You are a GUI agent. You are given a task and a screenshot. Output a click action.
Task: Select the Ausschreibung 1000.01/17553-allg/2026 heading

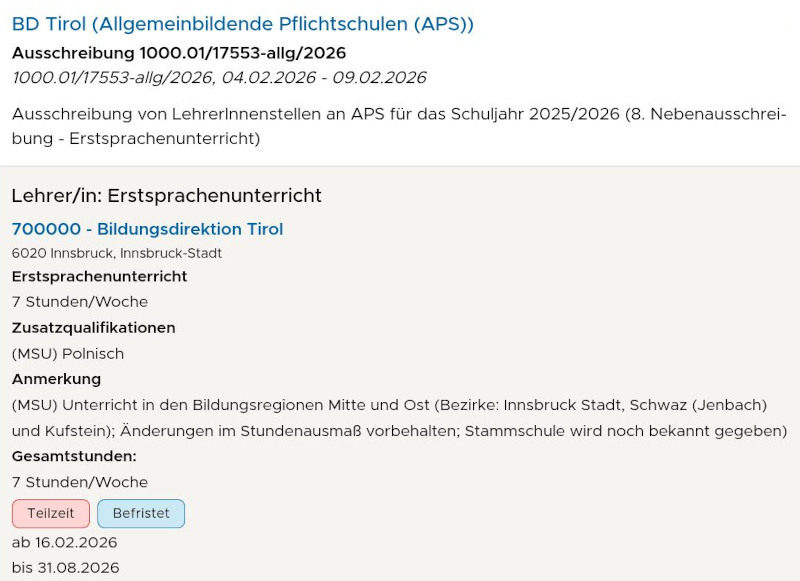(x=179, y=53)
